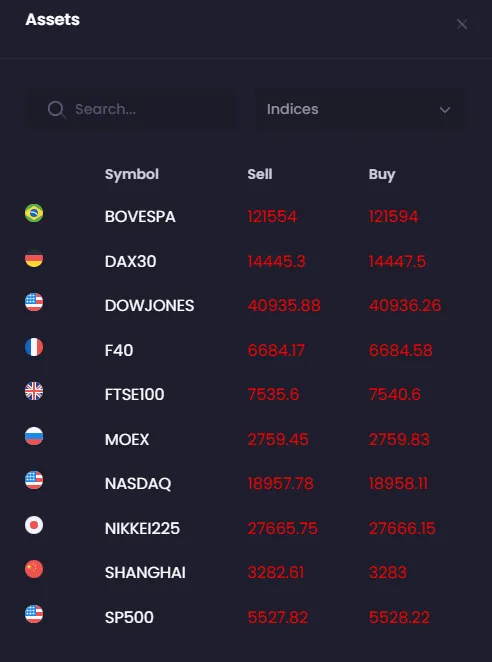Click the Russian flag icon beside MOEX

tap(34, 436)
